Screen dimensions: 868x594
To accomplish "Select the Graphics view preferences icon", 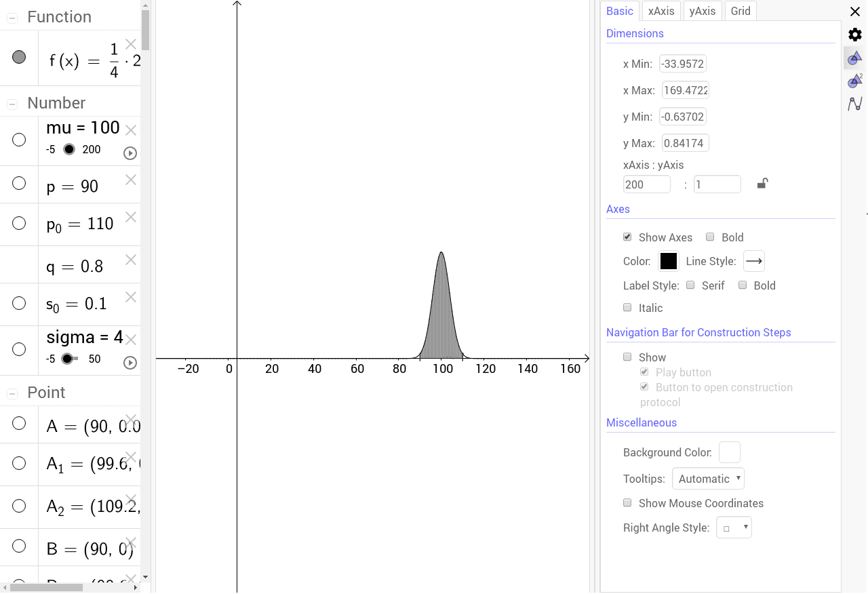I will pos(853,58).
